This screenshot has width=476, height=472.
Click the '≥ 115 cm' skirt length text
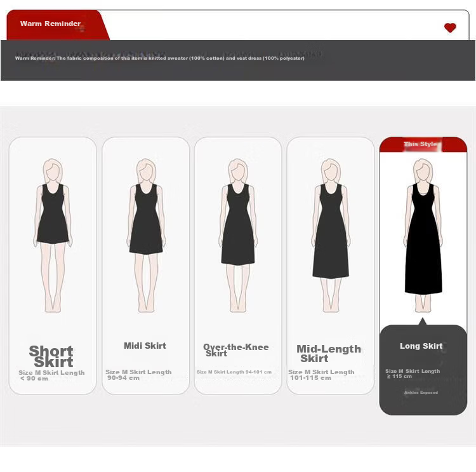399,376
